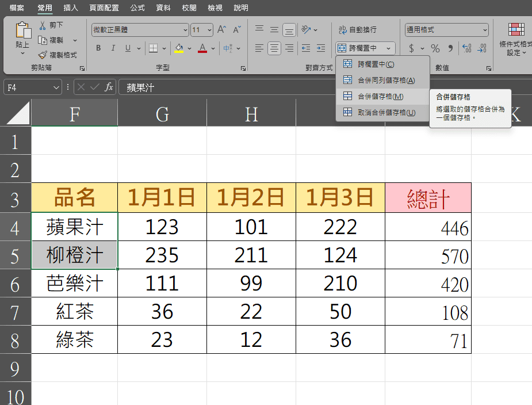Click the Copy (複製) icon
Viewport: 532px width, 405px height.
click(43, 40)
